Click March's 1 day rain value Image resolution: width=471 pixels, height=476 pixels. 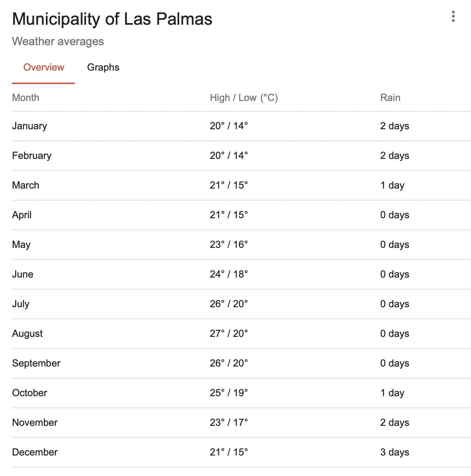click(392, 185)
